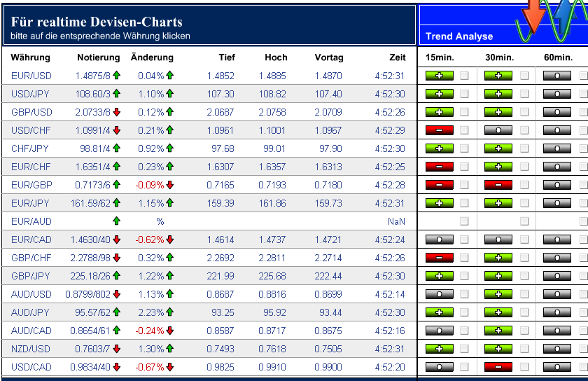
Task: Click green up arrow beside EUR/USD quote
Action: (117, 75)
